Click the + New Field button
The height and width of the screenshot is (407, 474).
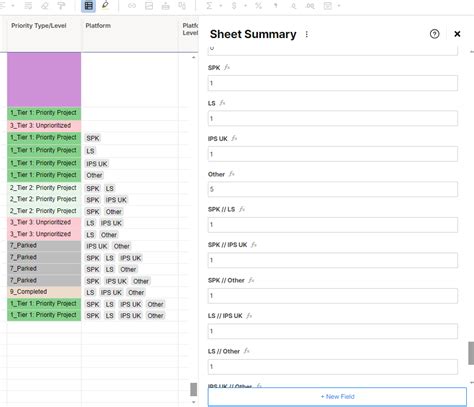(x=337, y=397)
